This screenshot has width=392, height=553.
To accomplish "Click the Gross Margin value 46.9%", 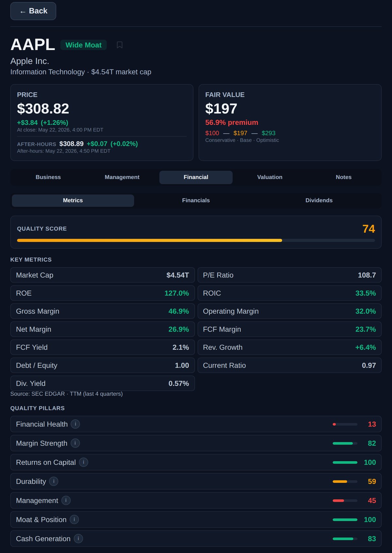I will click(179, 311).
